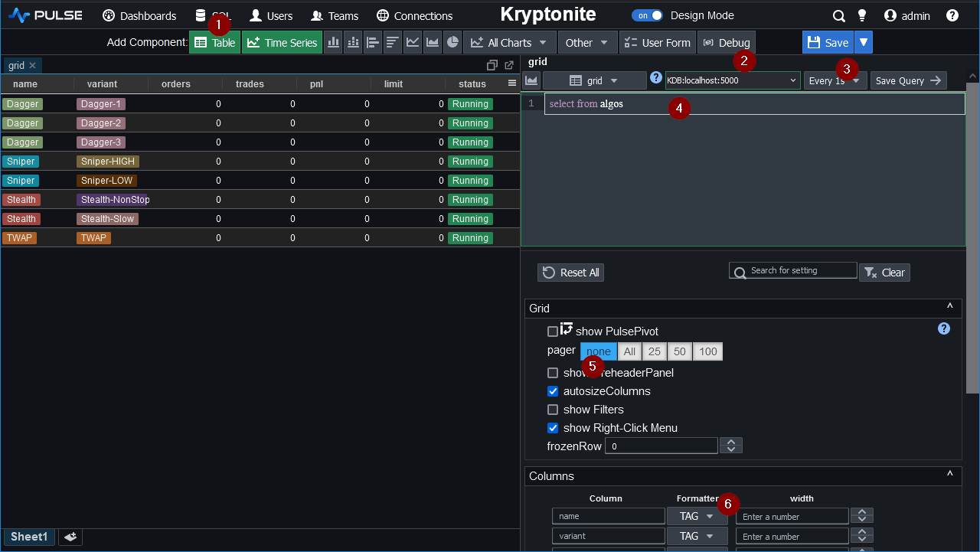Viewport: 980px width, 552px height.
Task: Open the Every 1s refresh dropdown
Action: [x=835, y=80]
